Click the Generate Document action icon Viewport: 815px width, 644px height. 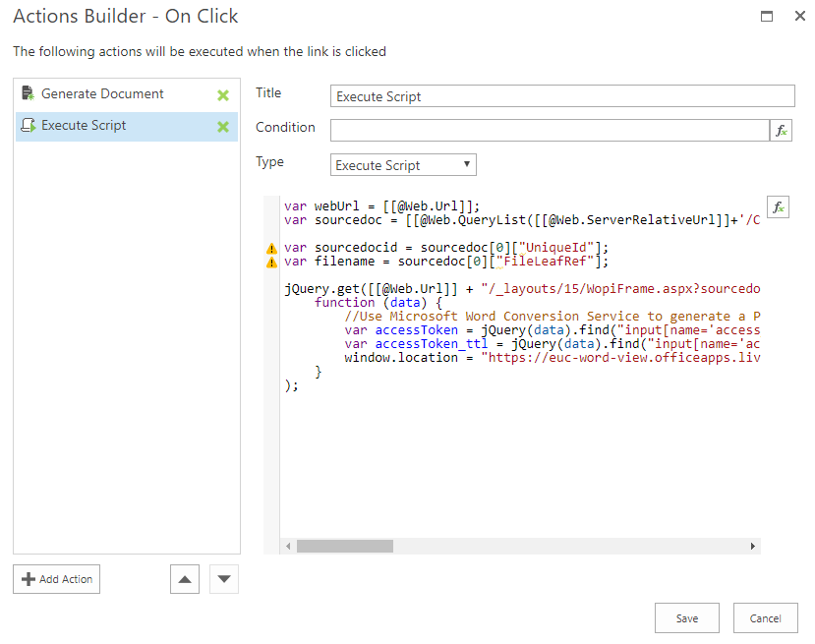pyautogui.click(x=28, y=94)
